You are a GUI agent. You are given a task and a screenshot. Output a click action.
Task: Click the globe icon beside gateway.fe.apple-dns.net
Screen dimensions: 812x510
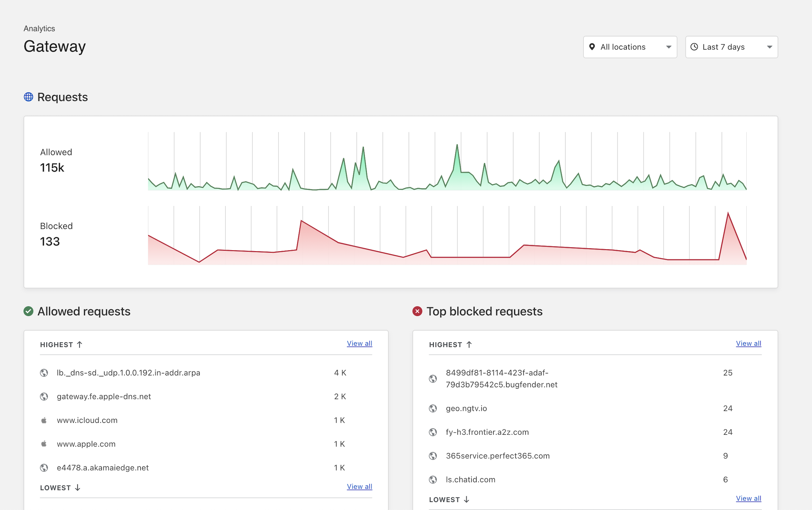pos(44,396)
